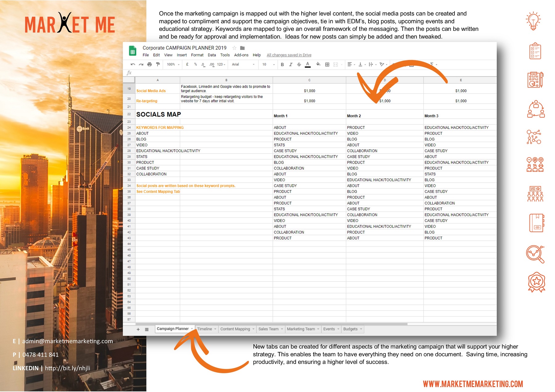Toggle bold formatting

point(282,64)
